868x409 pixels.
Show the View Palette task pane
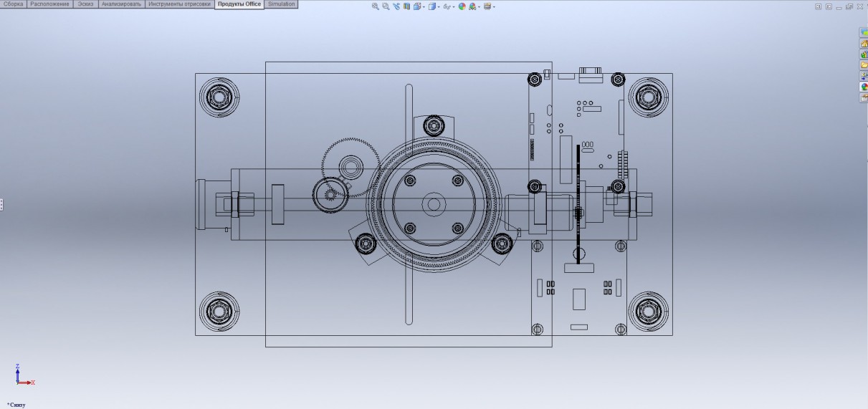[x=864, y=76]
